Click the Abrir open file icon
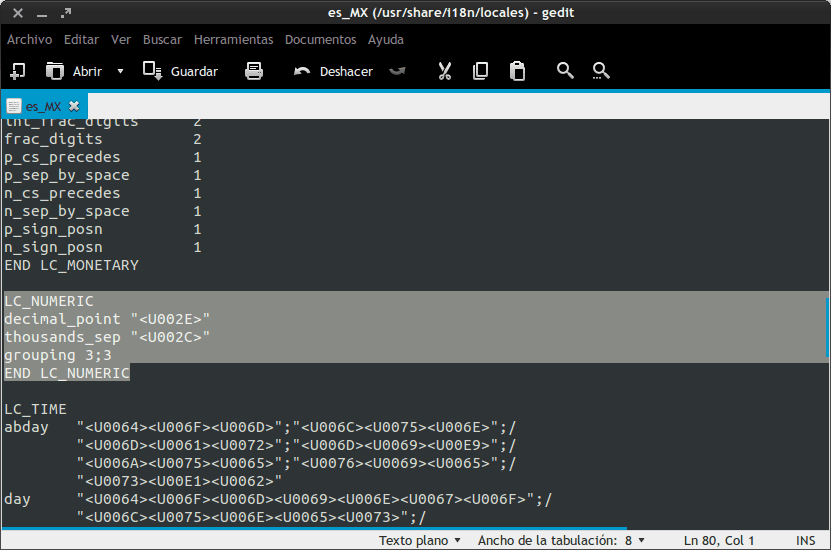831x550 pixels. point(56,71)
